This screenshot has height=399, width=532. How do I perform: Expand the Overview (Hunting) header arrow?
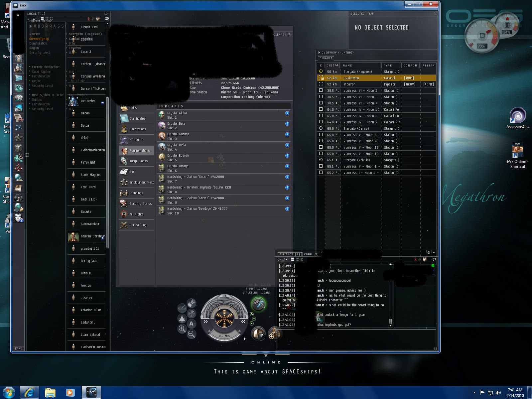click(x=319, y=53)
